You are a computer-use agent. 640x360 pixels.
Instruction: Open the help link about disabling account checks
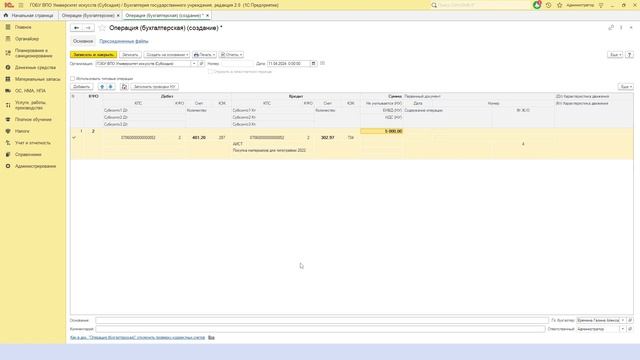pos(138,338)
